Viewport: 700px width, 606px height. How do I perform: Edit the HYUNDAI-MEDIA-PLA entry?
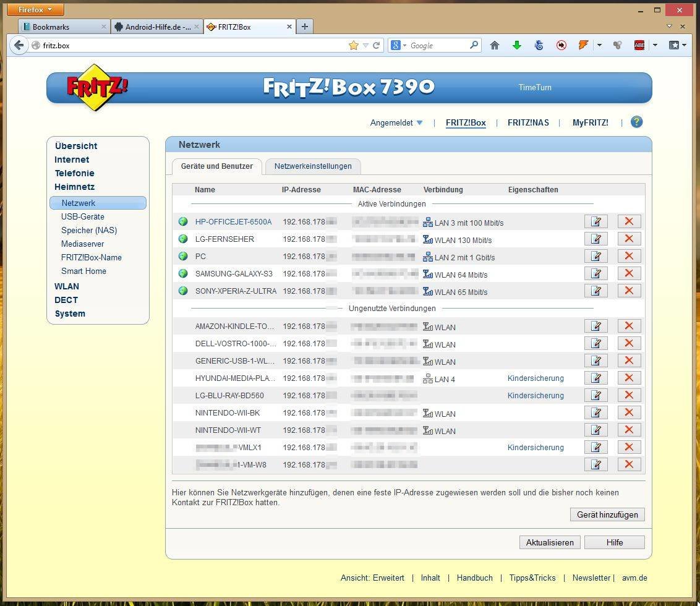tap(596, 378)
